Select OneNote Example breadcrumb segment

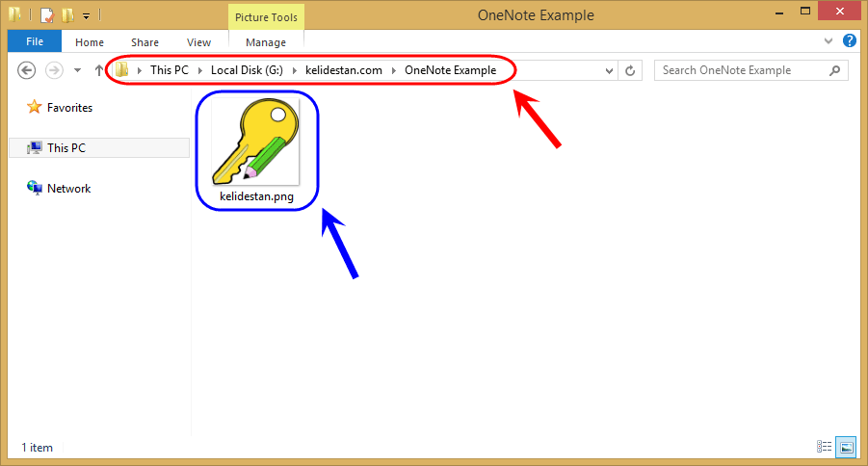pyautogui.click(x=450, y=70)
